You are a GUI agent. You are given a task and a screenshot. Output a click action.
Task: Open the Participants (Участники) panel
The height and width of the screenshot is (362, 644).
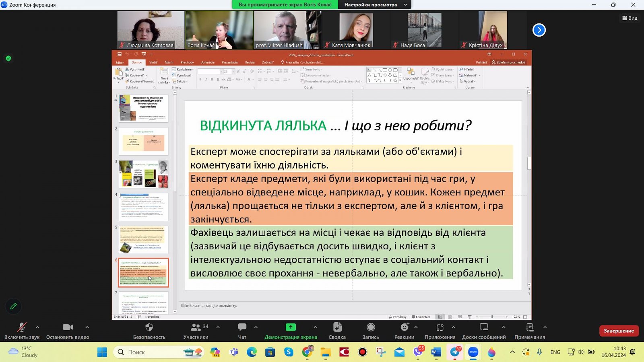pyautogui.click(x=196, y=327)
